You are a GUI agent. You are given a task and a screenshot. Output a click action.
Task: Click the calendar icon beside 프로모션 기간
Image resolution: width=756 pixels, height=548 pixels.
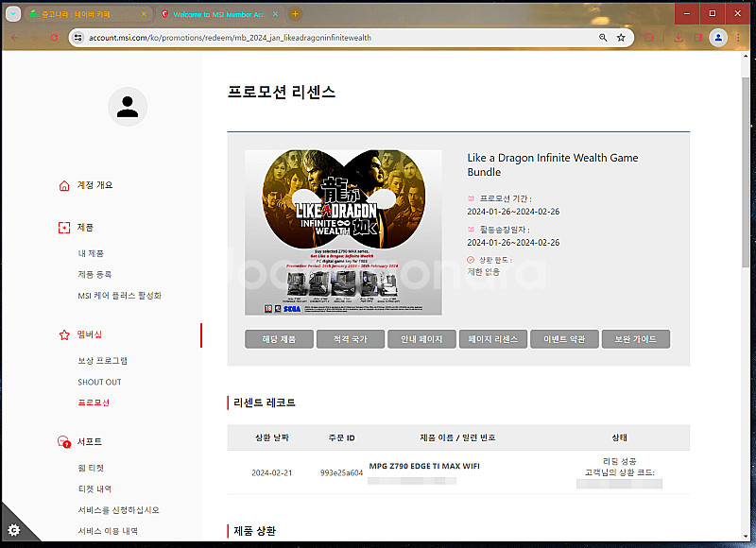(471, 198)
